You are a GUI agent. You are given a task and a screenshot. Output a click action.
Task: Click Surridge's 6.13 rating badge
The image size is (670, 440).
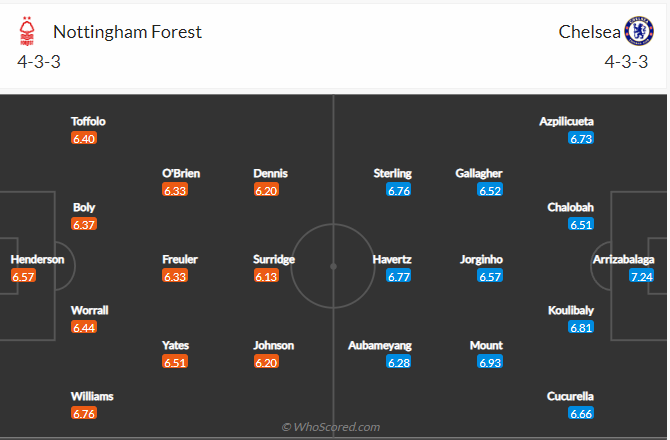pyautogui.click(x=266, y=276)
